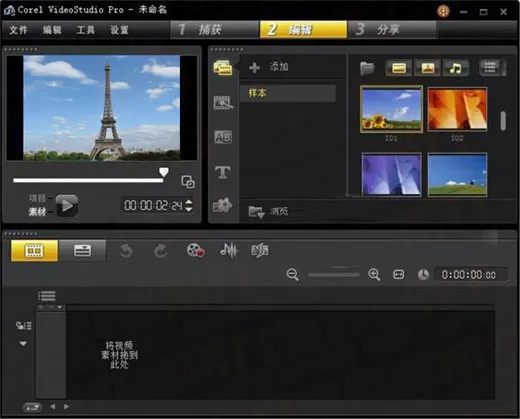Increase preview timecode with up arrow

[189, 202]
